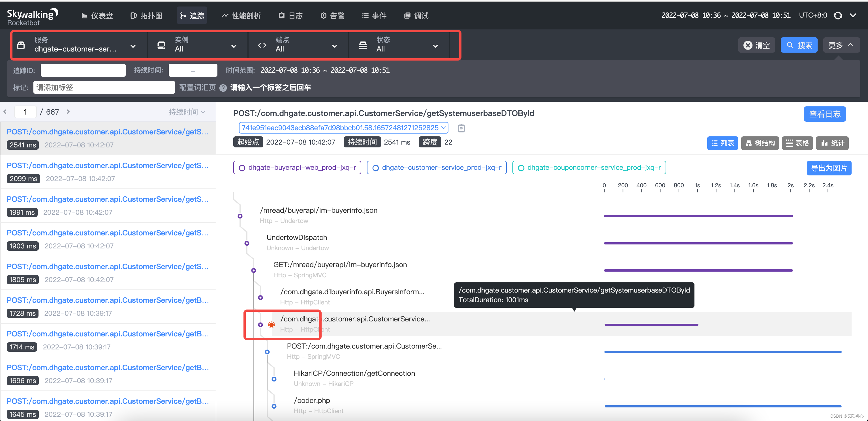Focus the page number field showing 1

click(25, 112)
